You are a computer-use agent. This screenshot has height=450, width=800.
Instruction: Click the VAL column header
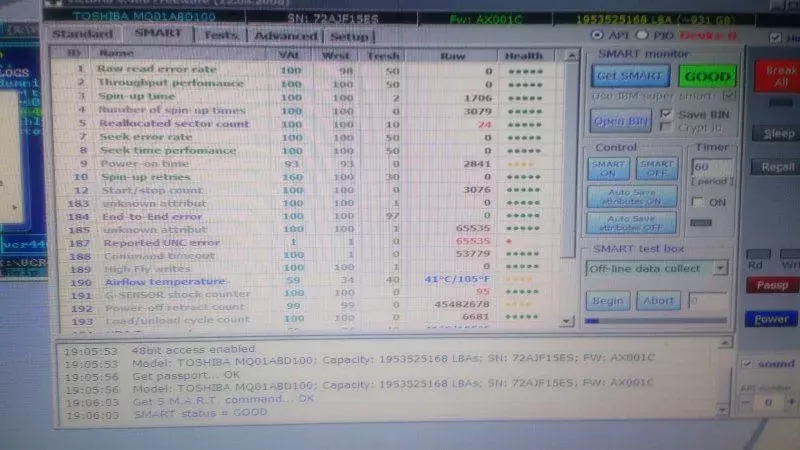pos(289,55)
